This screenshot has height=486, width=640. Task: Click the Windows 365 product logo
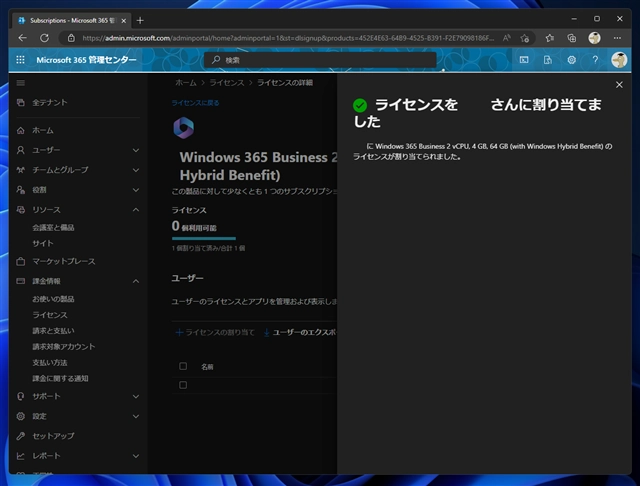click(184, 128)
